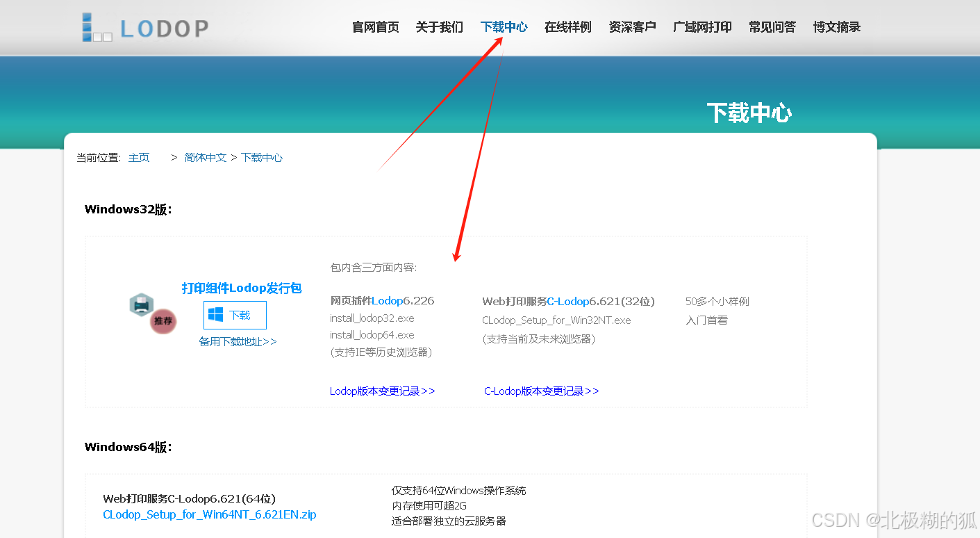The height and width of the screenshot is (538, 980).
Task: Select 关于我们 in the navigation bar
Action: (439, 26)
